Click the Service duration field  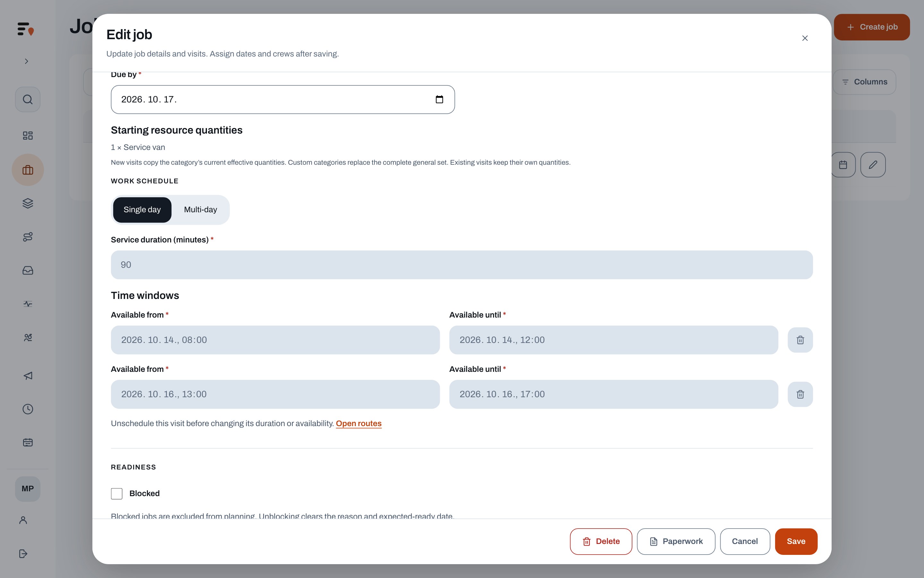(462, 265)
